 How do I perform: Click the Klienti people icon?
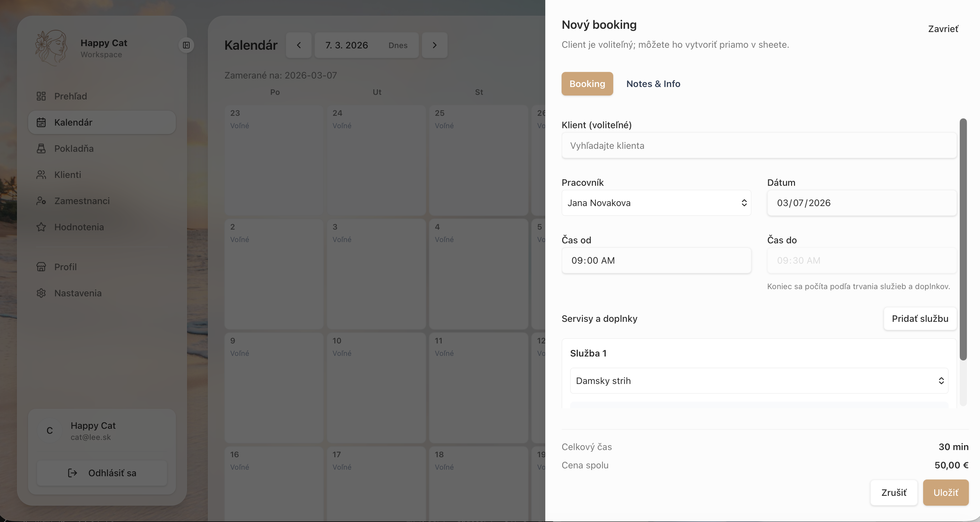click(41, 174)
